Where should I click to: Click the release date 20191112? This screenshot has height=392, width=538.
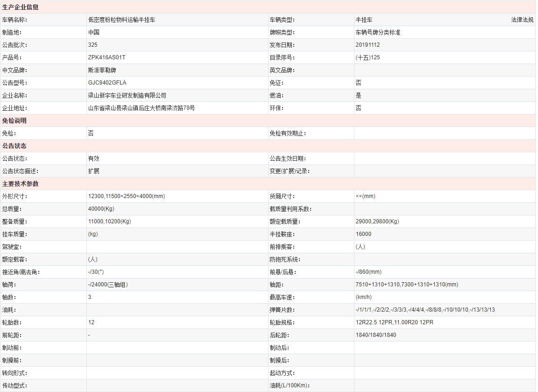coord(368,45)
